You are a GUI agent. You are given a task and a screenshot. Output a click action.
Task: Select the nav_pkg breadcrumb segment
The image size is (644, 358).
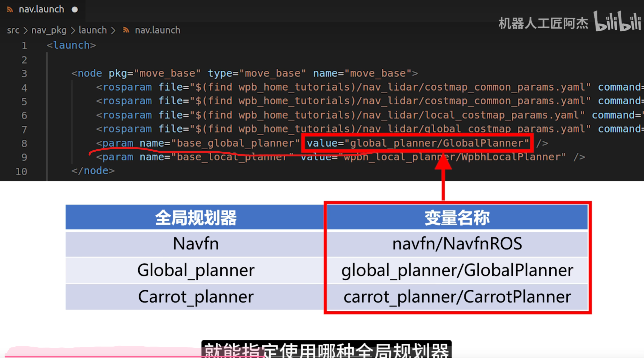[49, 30]
